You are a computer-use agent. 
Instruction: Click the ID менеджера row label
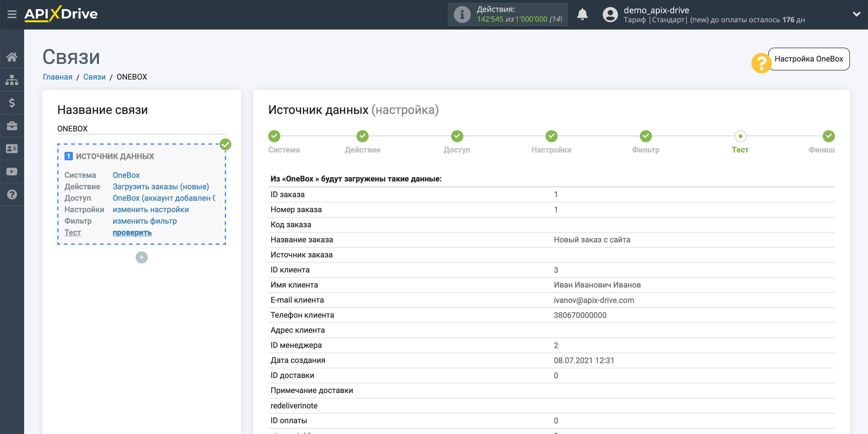click(296, 345)
